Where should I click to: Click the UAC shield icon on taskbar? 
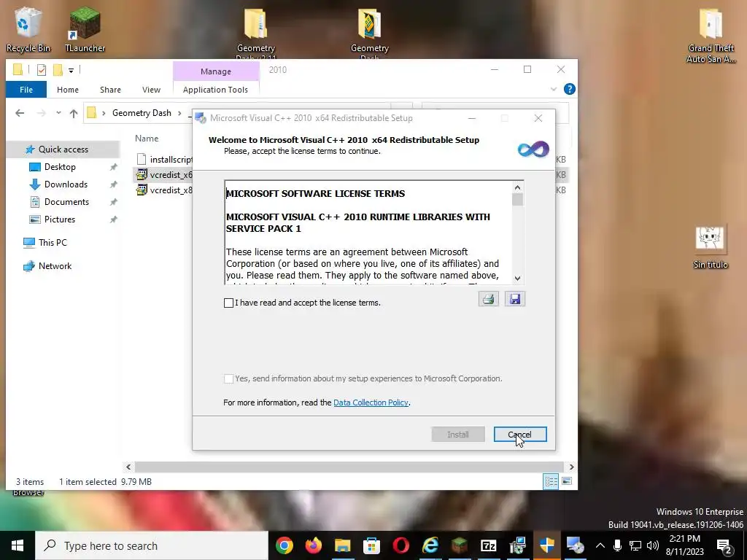pos(547,545)
